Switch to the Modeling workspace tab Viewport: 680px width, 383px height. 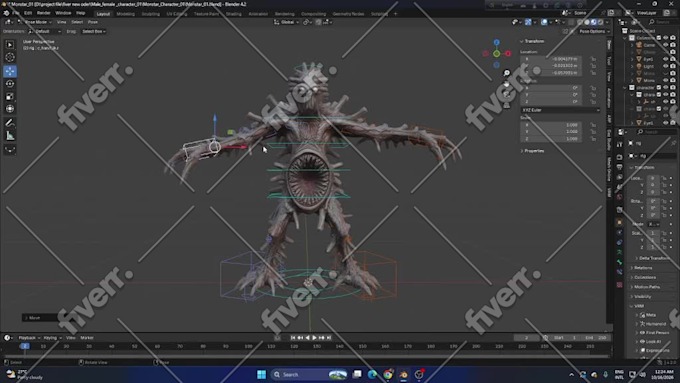pos(126,14)
